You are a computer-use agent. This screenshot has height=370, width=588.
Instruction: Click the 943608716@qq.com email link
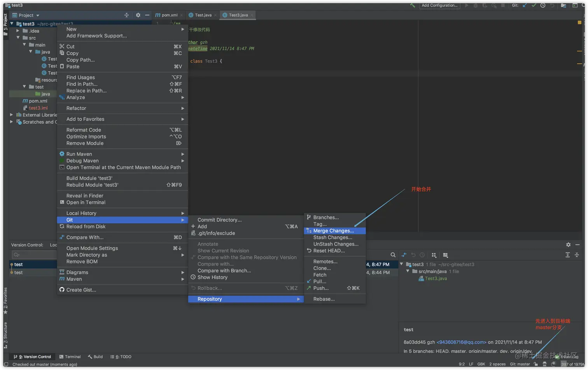[461, 342]
